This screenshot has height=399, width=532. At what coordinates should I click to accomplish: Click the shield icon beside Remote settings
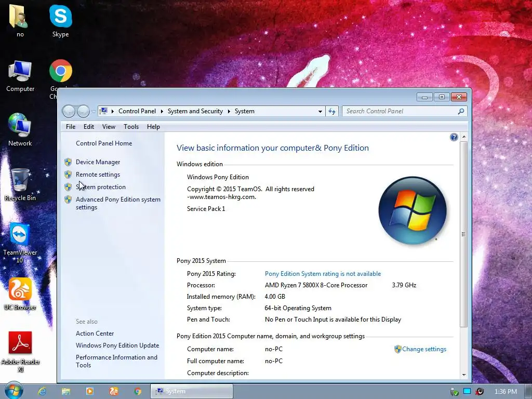(68, 175)
